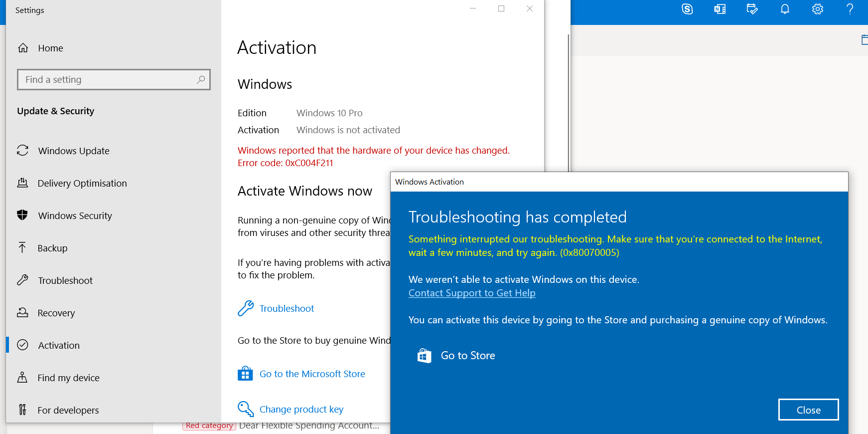Click Go to the Microsoft Store link
The height and width of the screenshot is (434, 868).
(x=312, y=374)
